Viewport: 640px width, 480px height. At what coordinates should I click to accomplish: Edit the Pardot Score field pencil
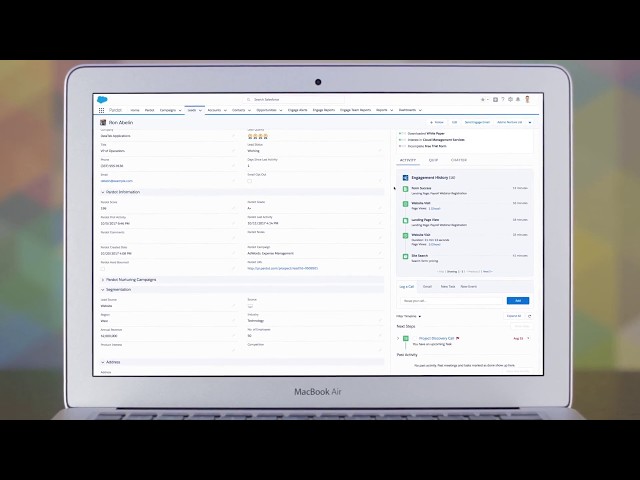[233, 208]
